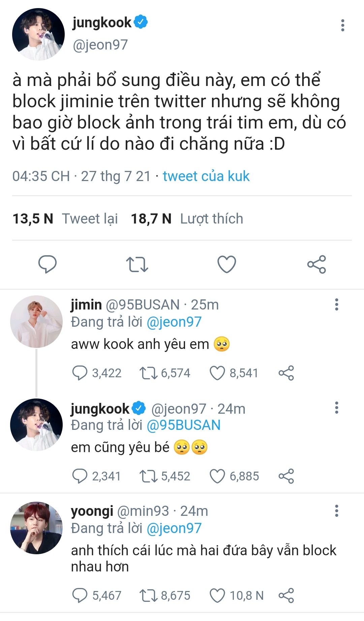View the 18,7 N Lượt thích list

[x=187, y=219]
